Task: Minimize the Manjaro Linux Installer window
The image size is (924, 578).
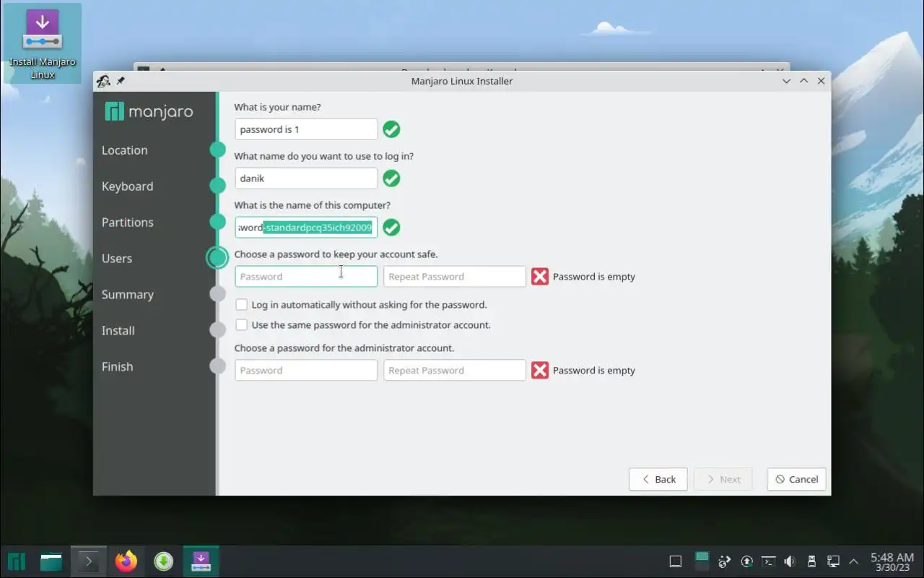Action: [x=787, y=81]
